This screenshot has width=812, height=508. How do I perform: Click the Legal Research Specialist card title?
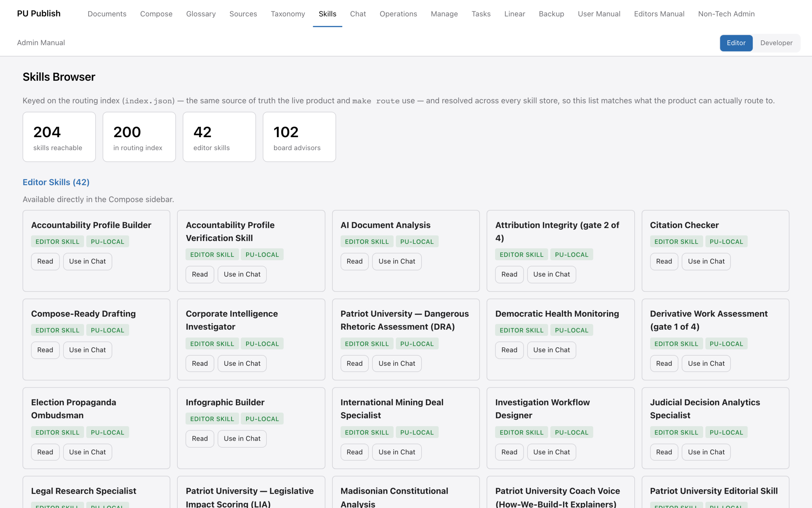tap(83, 491)
